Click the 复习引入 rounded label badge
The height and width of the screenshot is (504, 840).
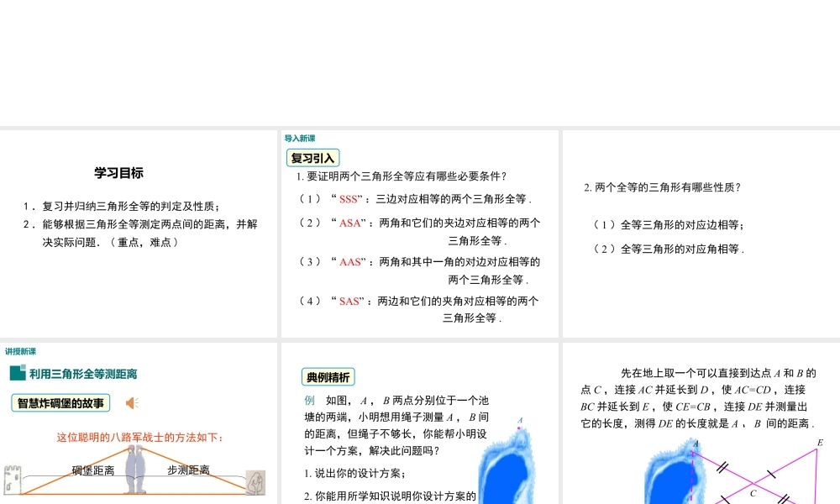pyautogui.click(x=312, y=158)
